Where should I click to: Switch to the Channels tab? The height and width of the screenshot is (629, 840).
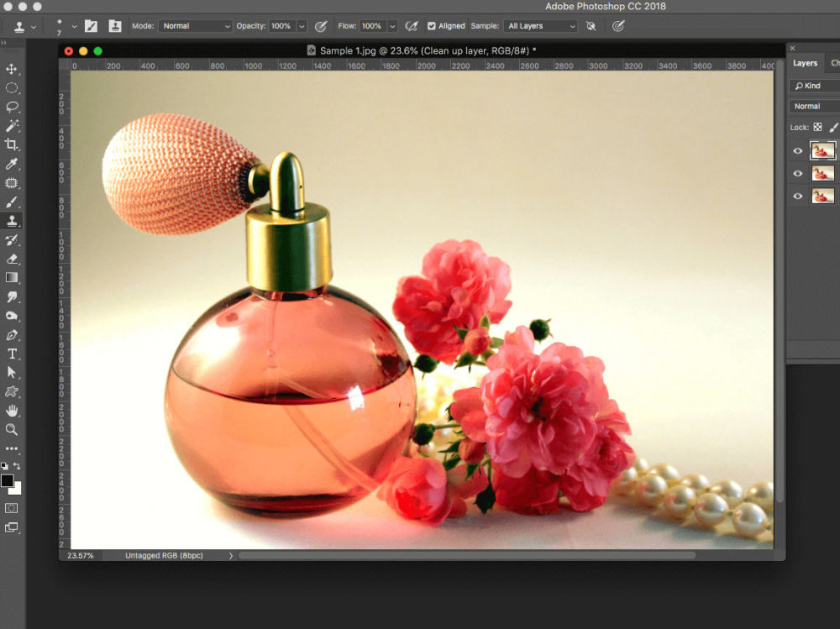[835, 63]
